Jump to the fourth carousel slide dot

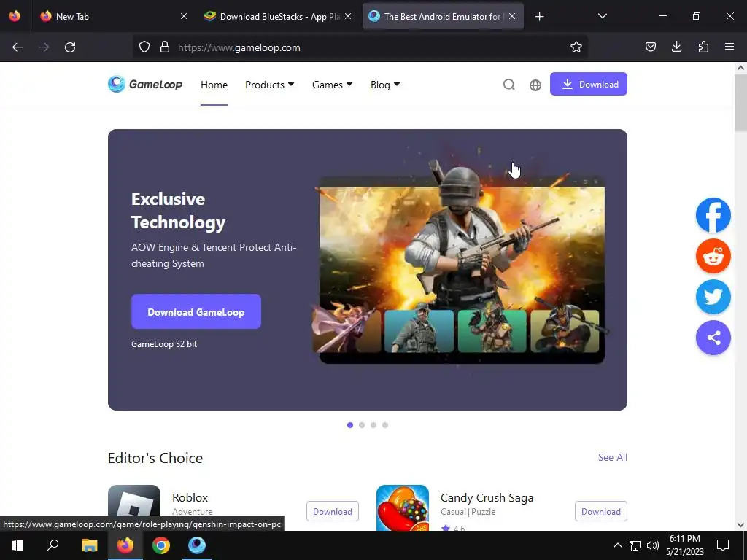click(385, 425)
